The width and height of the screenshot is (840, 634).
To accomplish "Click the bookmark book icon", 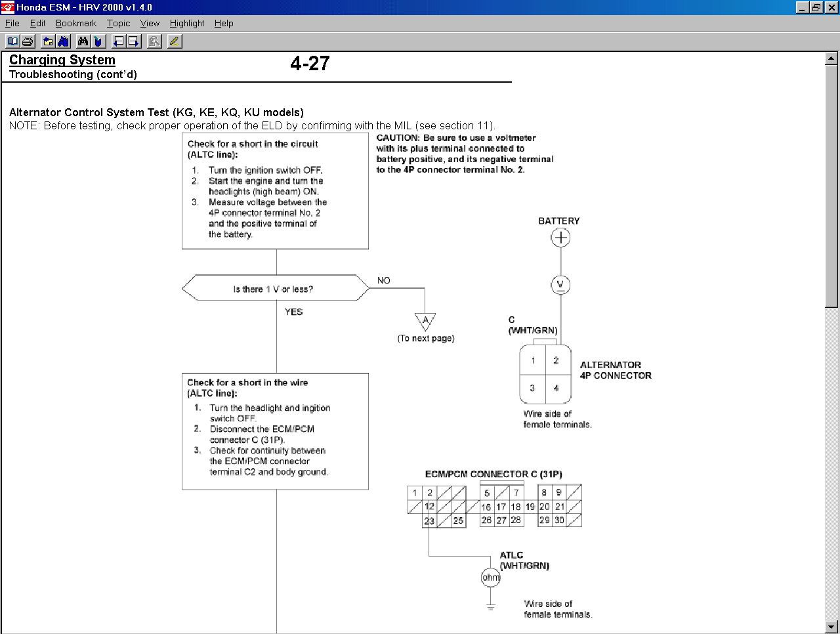I will pos(98,41).
